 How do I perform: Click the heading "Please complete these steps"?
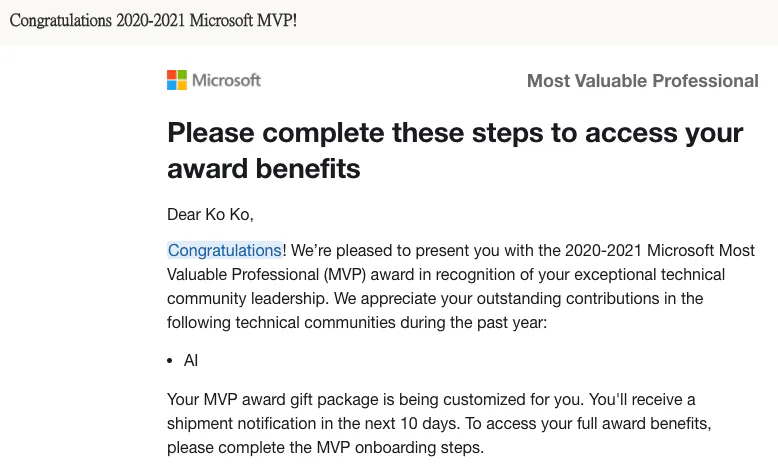coord(355,133)
